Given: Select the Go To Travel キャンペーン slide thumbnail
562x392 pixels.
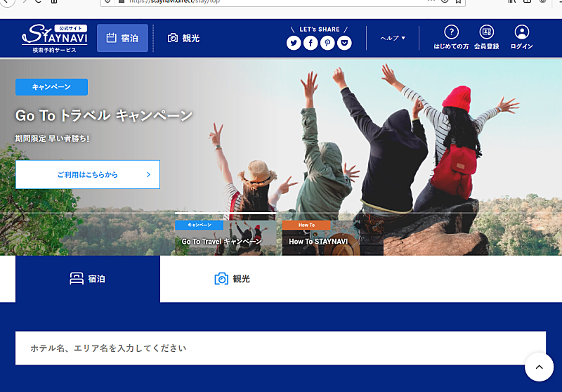Looking at the screenshot, I should coord(226,237).
